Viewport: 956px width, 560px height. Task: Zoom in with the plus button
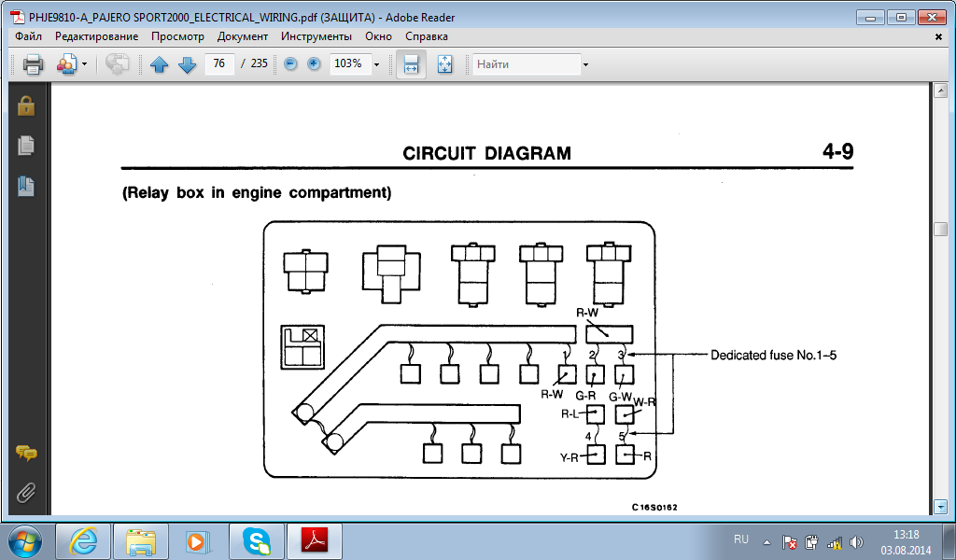tap(314, 64)
